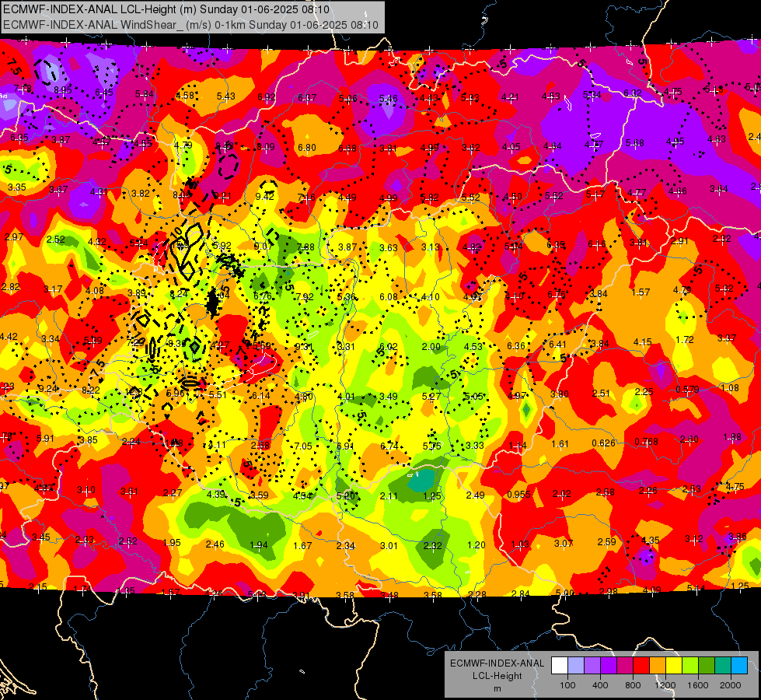Click wind shear value 1.20

click(476, 544)
